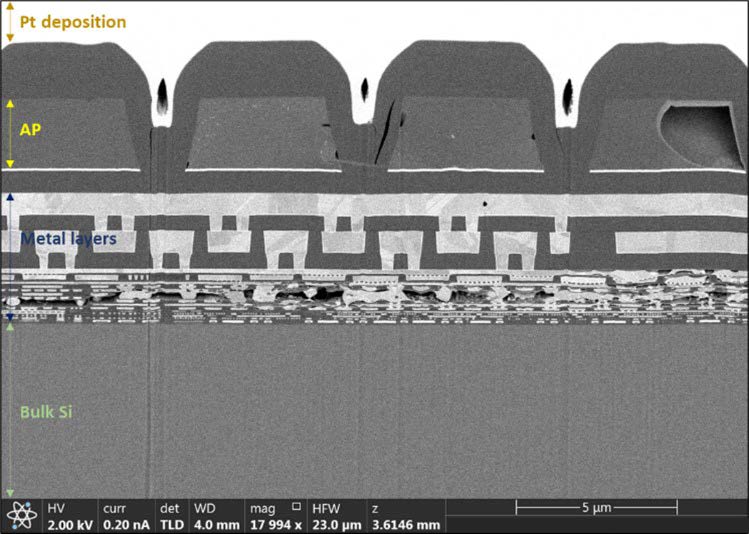749x534 pixels.
Task: Click the 5 µm scale bar
Action: tap(597, 508)
